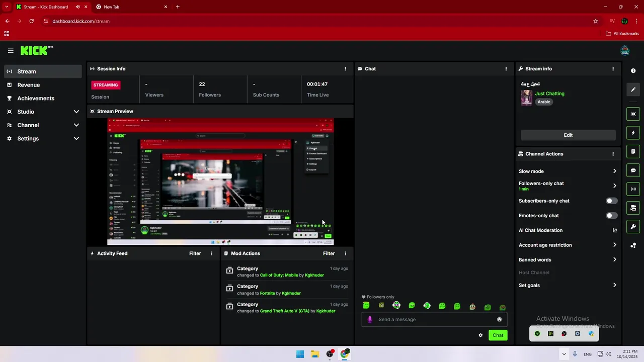This screenshot has height=362, width=644.
Task: Open Account age restriction options arrow
Action: coord(614,245)
